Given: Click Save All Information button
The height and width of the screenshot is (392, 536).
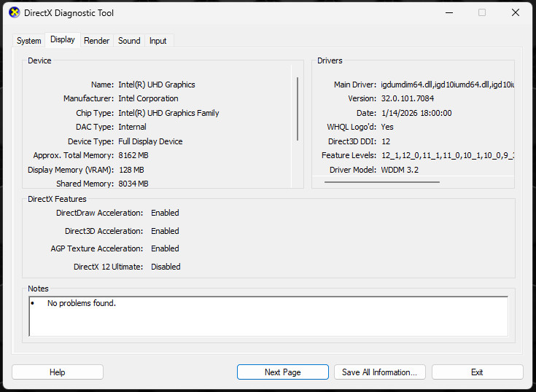Looking at the screenshot, I should 379,372.
